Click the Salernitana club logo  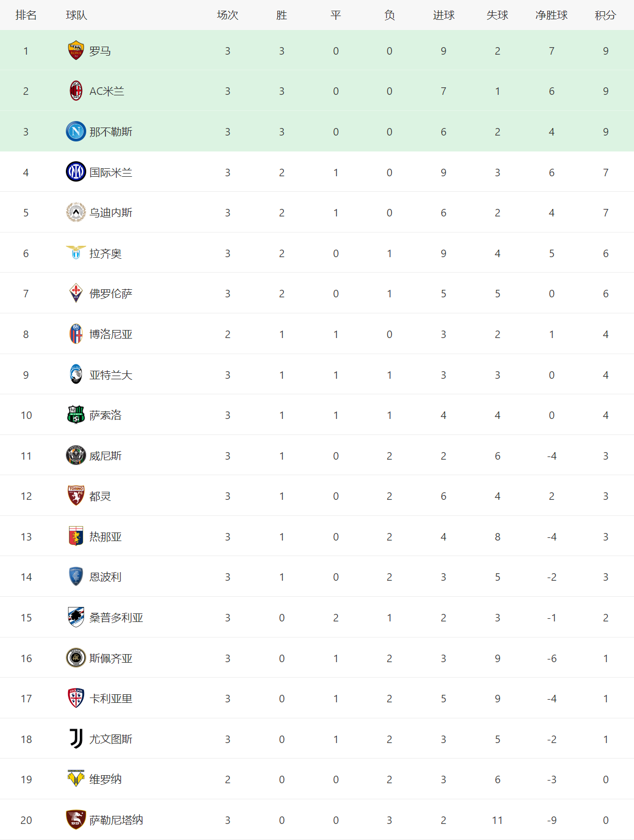coord(76,820)
